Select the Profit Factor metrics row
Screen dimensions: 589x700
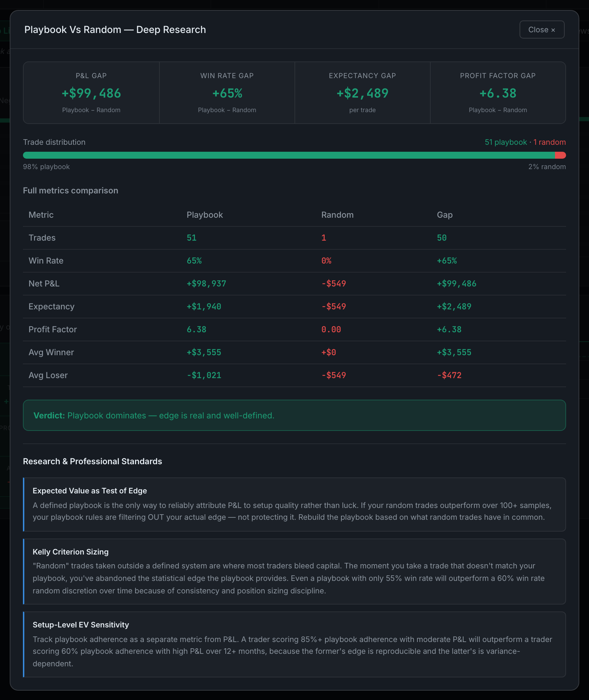tap(294, 330)
